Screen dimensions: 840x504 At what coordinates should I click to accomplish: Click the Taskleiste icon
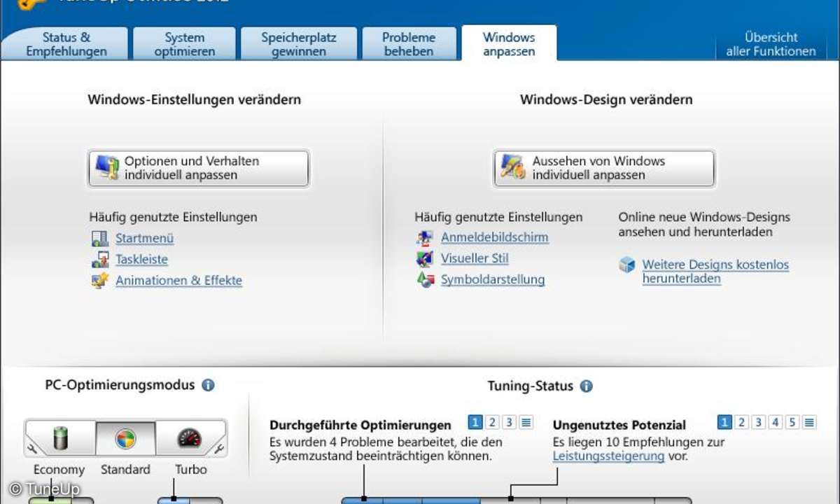[100, 260]
